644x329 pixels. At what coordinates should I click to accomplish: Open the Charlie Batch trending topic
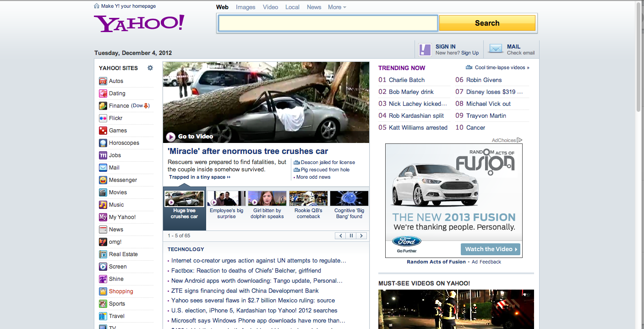tap(407, 80)
